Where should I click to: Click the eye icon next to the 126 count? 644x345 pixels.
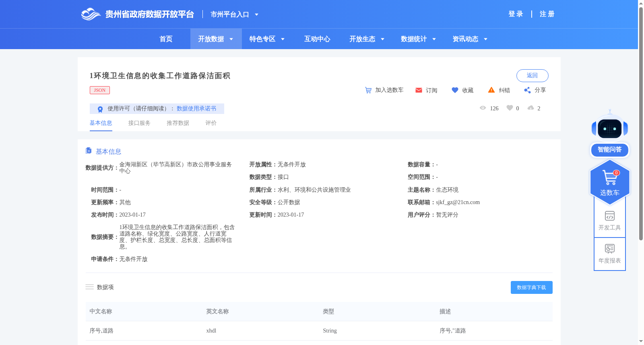(483, 108)
